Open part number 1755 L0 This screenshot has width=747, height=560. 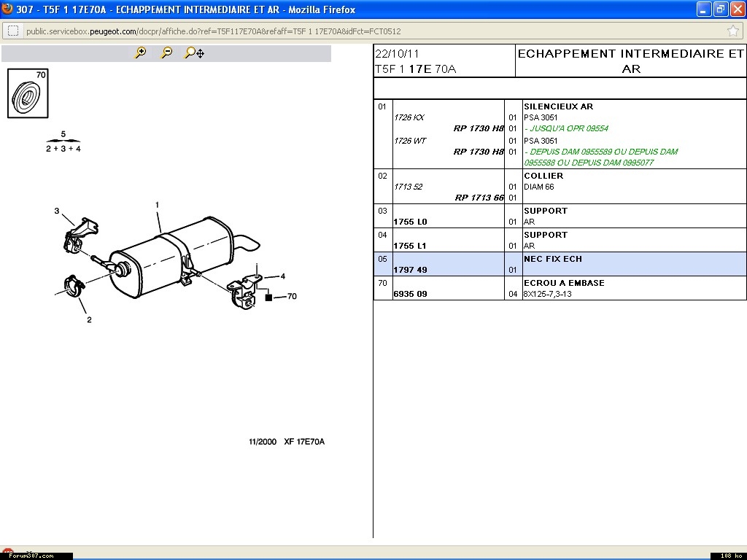(x=410, y=222)
